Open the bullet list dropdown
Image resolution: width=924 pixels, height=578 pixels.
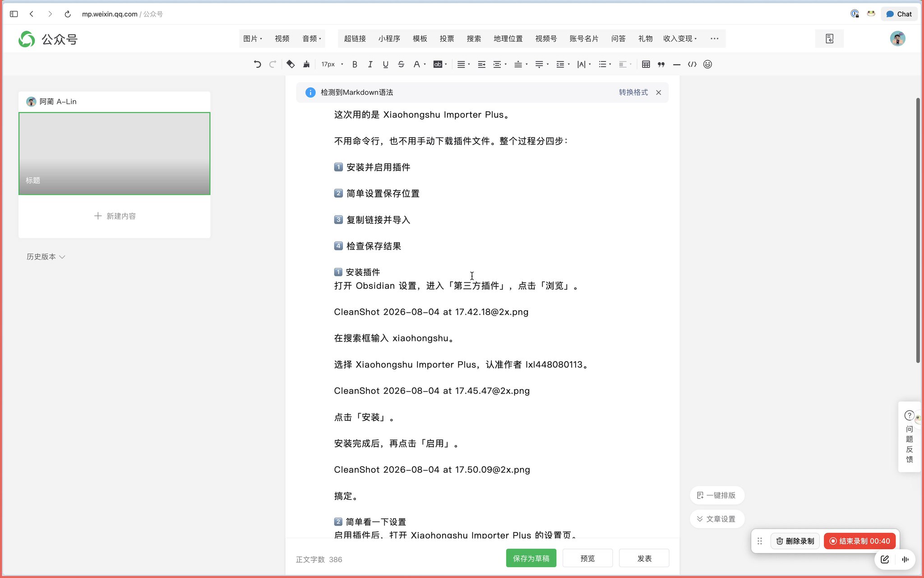605,64
